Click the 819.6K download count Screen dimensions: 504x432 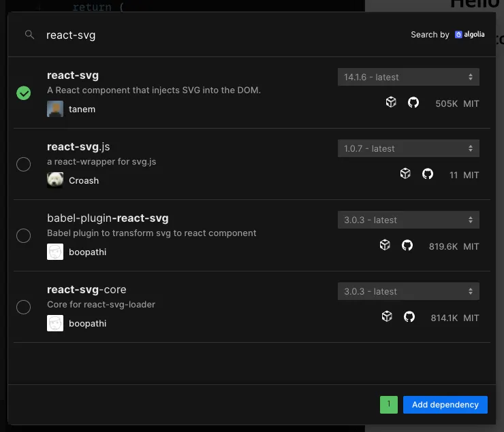click(x=443, y=246)
